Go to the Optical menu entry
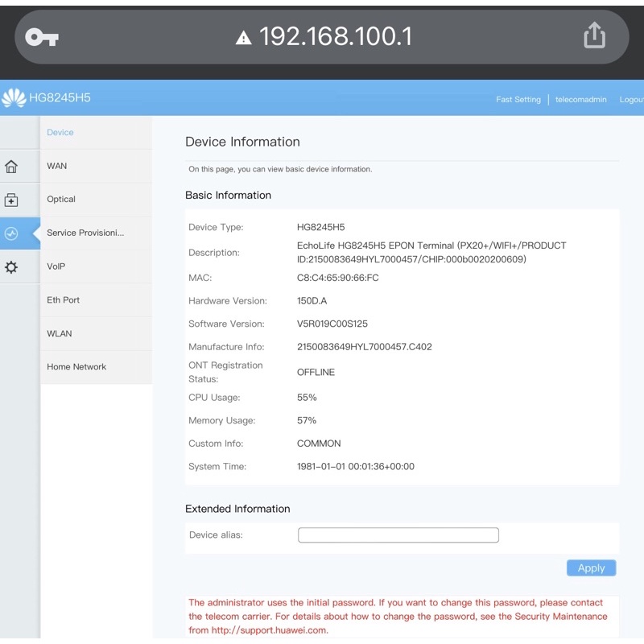644x644 pixels. click(x=61, y=200)
